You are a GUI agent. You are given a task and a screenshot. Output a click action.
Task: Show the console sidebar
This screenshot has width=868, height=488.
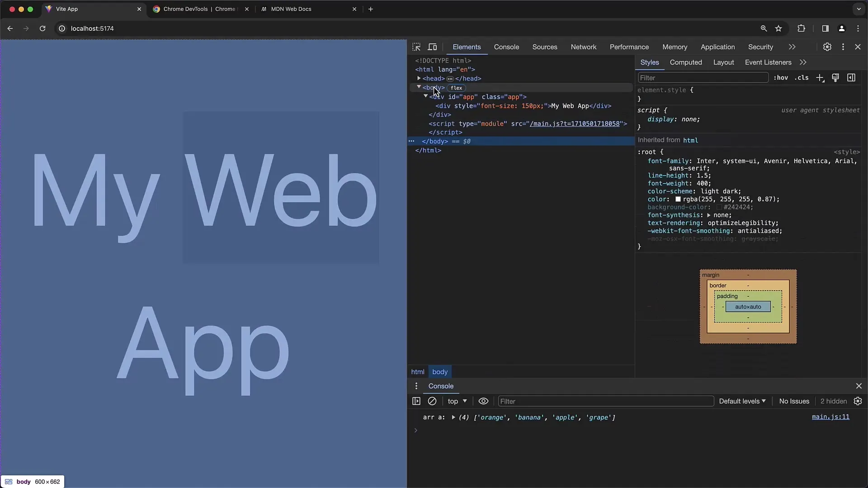tap(416, 401)
